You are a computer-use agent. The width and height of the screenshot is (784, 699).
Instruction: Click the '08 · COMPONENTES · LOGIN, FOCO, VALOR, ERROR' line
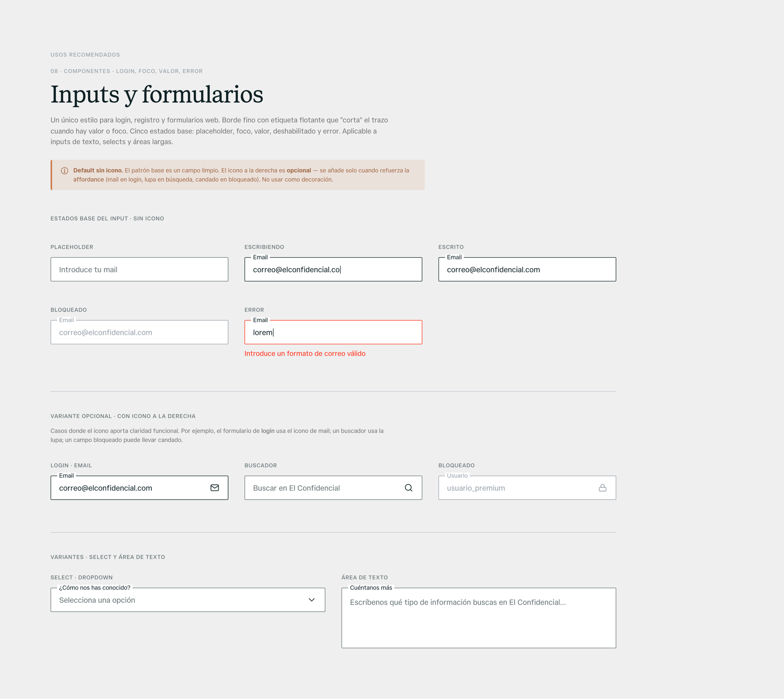[x=127, y=71]
